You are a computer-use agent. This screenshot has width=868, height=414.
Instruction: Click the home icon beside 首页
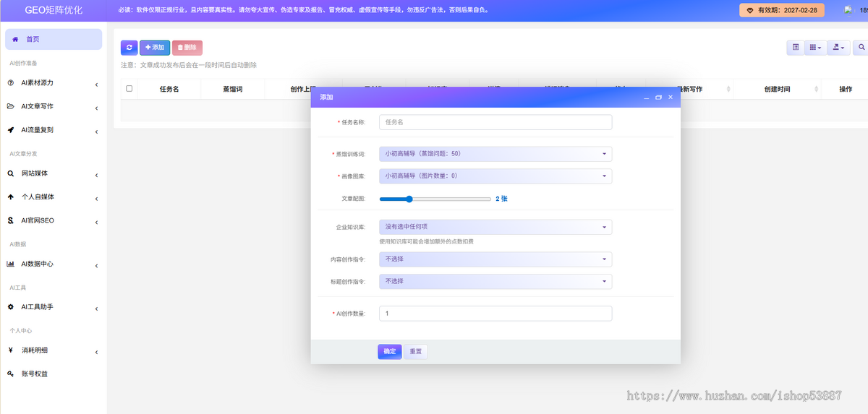click(15, 39)
